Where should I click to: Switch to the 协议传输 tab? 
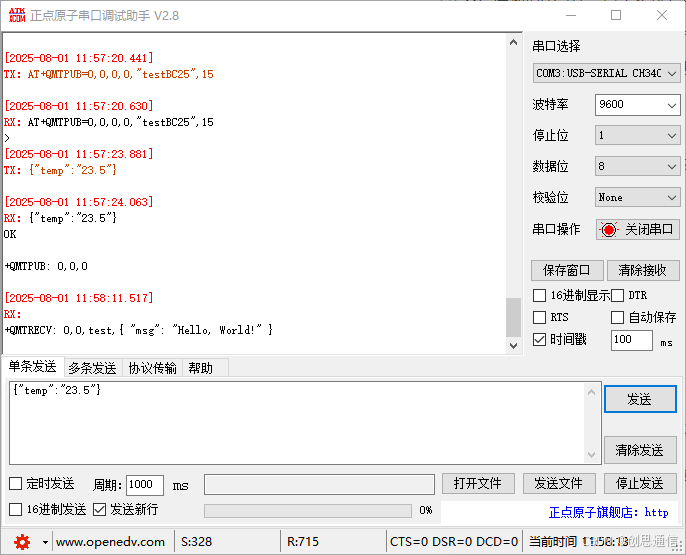coord(152,368)
